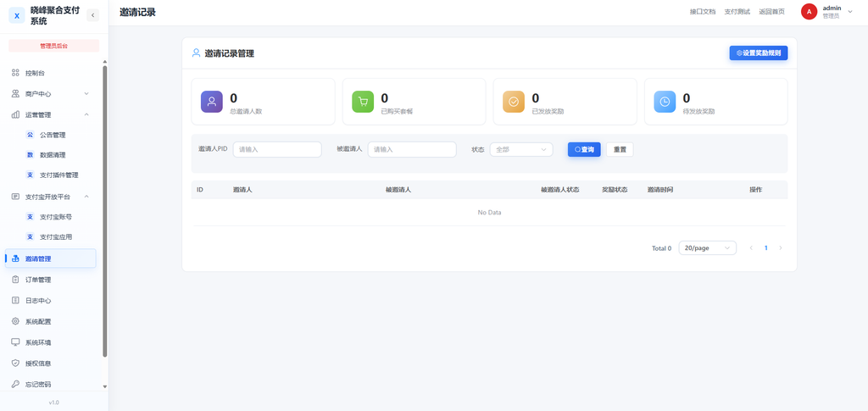Open the admin user dropdown arrow
The width and height of the screenshot is (868, 411).
(850, 12)
